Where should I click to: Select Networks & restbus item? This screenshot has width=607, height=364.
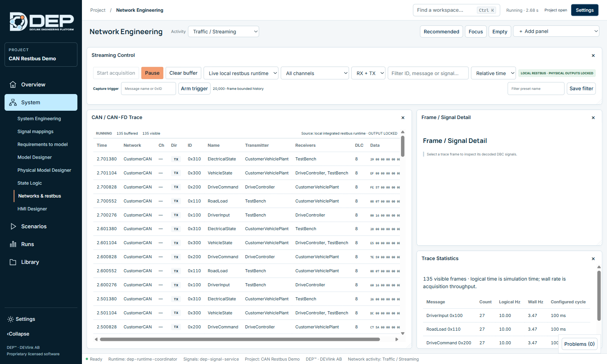[39, 196]
